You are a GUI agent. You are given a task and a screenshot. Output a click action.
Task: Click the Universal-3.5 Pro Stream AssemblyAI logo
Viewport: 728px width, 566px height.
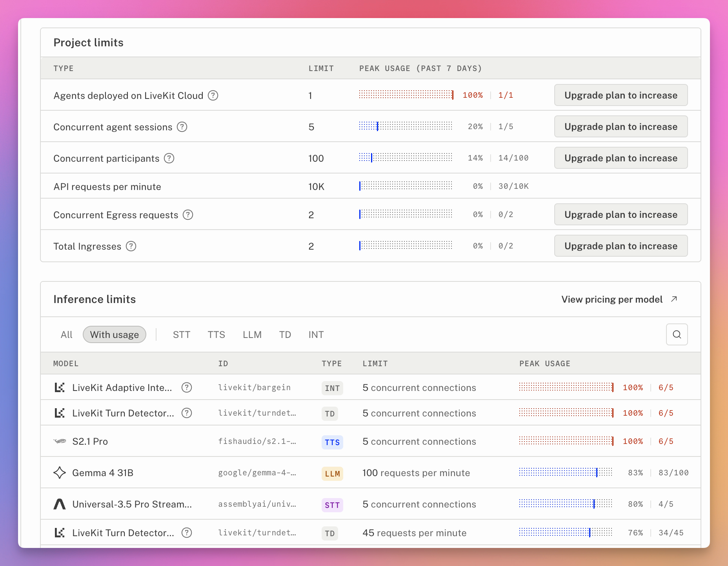click(60, 504)
